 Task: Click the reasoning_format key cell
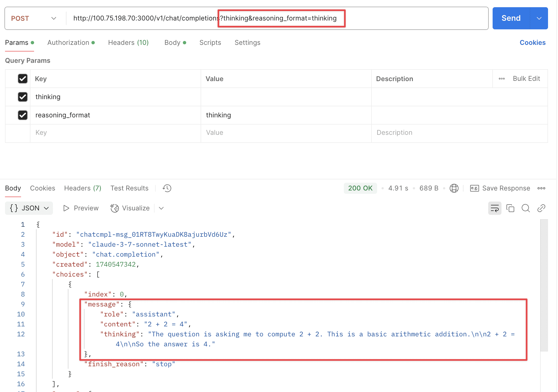pos(115,115)
